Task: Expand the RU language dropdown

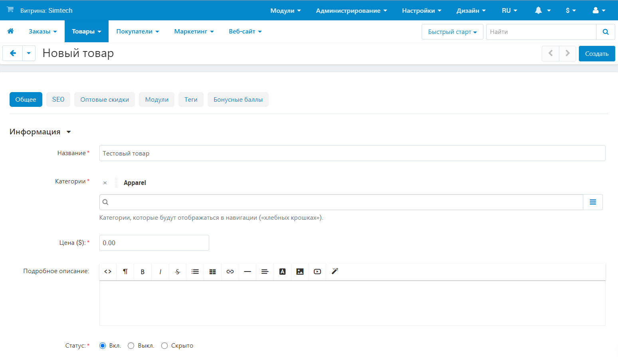Action: click(509, 10)
